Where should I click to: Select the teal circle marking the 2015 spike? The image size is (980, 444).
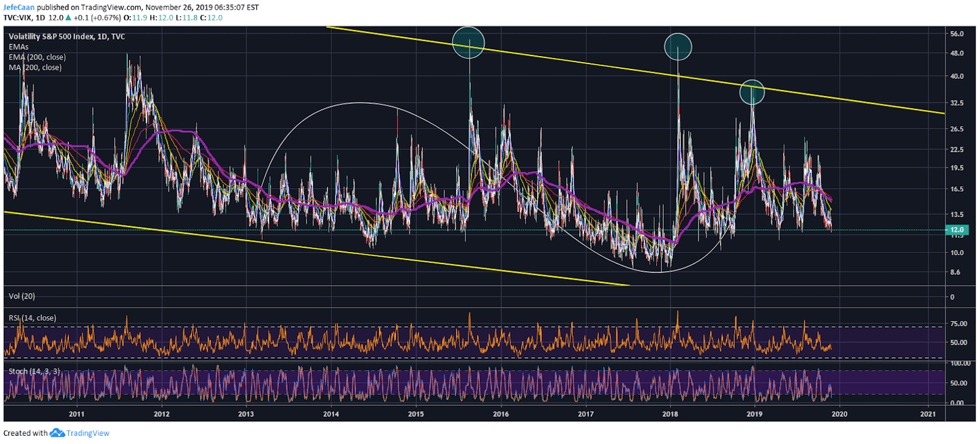point(469,42)
